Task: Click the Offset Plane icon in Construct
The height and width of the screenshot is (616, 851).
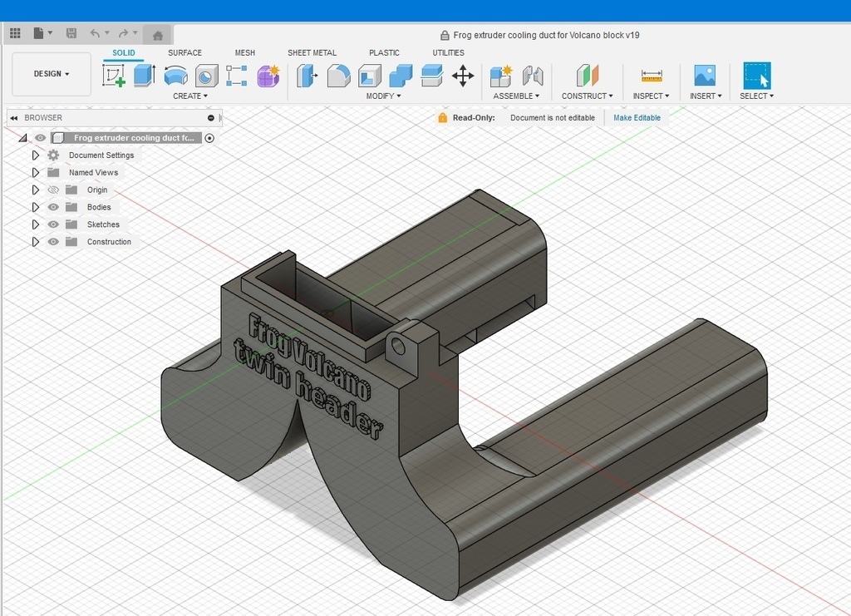Action: coord(588,76)
